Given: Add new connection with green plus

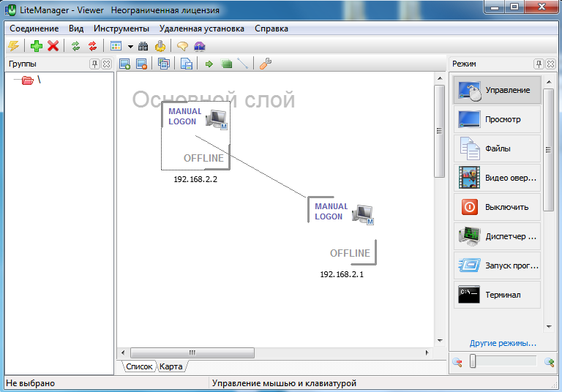Looking at the screenshot, I should coord(36,46).
